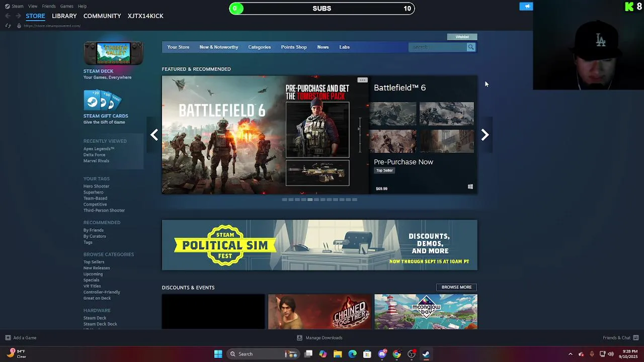Screen dimensions: 644x362
Task: Click the system volume icon
Action: [x=611, y=354]
